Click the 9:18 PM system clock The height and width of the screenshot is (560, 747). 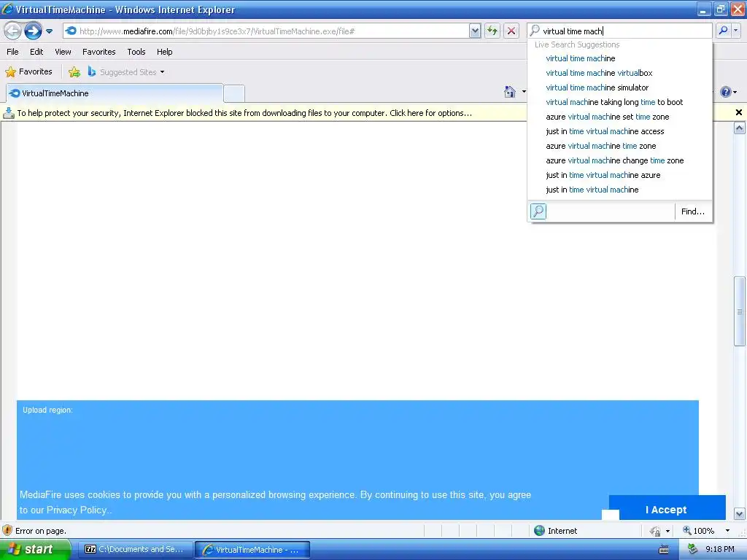click(x=719, y=550)
